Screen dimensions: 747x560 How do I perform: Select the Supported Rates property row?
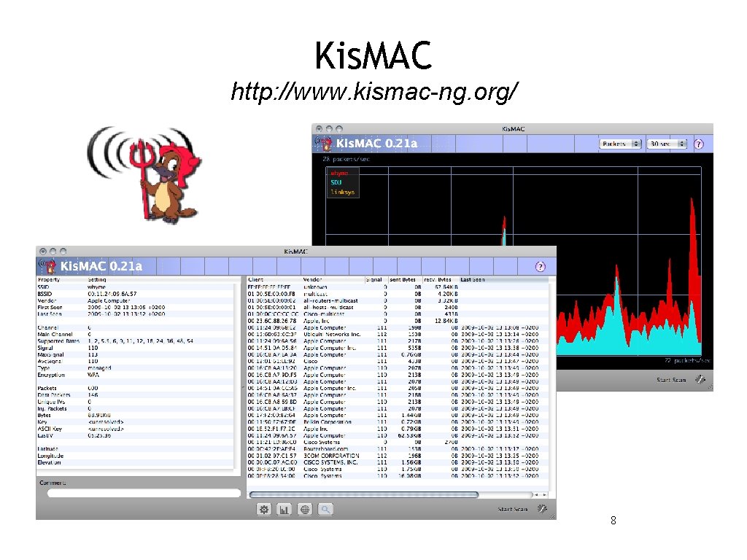(136, 341)
